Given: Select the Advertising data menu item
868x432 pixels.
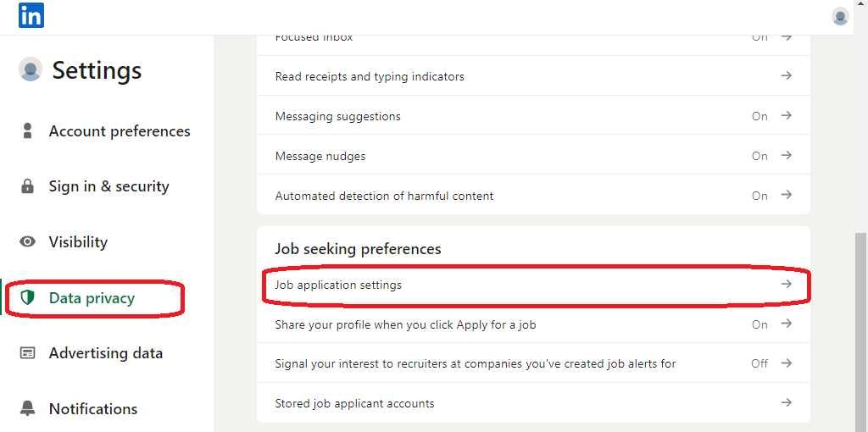Looking at the screenshot, I should (106, 353).
